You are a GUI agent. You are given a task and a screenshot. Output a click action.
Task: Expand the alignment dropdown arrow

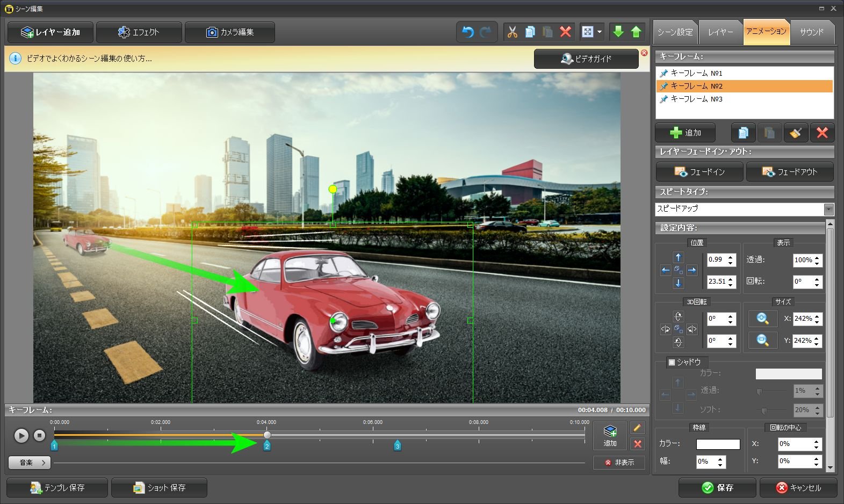pos(600,32)
